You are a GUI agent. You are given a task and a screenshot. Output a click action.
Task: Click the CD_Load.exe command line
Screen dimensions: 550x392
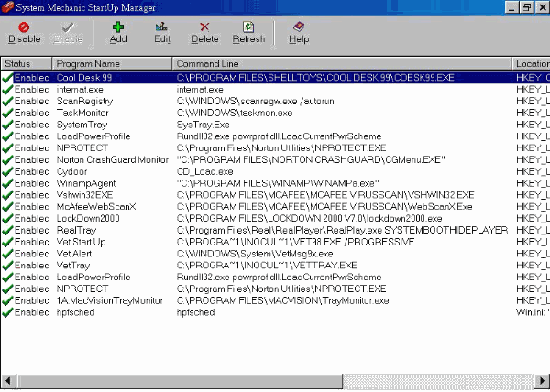(x=204, y=171)
